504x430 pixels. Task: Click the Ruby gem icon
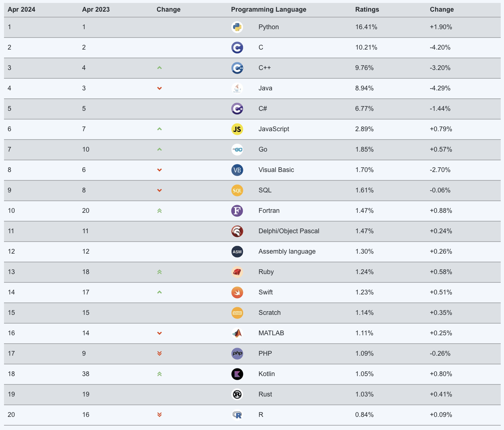(x=237, y=272)
